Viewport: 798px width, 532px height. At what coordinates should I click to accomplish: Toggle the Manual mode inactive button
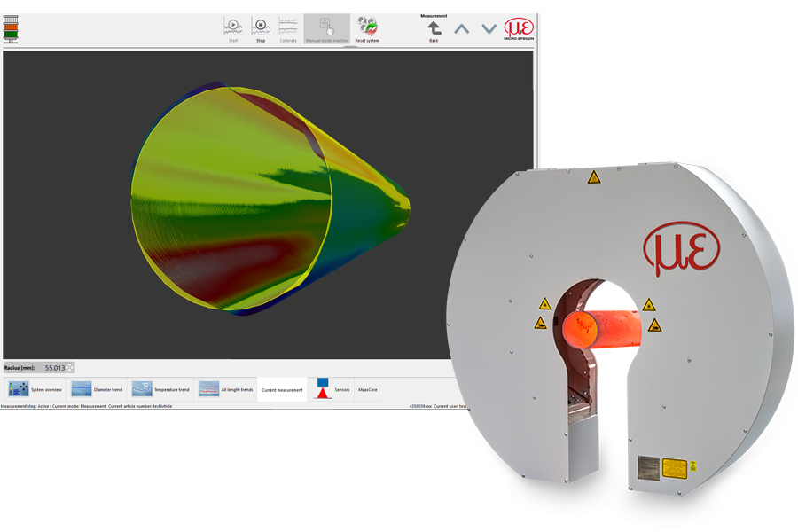pyautogui.click(x=326, y=27)
